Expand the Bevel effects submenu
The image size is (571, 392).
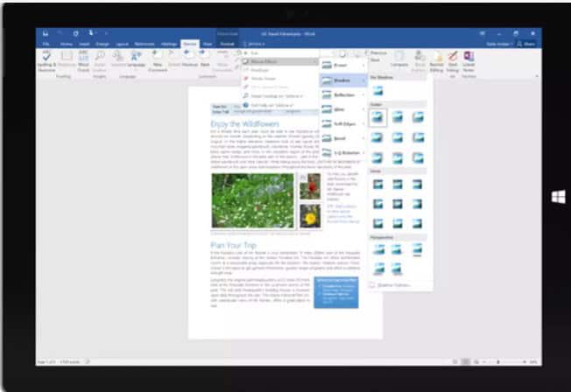point(343,138)
